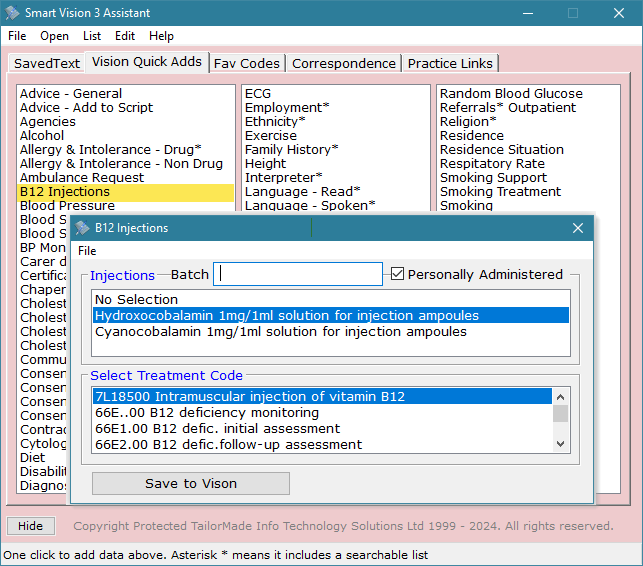Screen dimensions: 643x566
Task: Select Hydroxocobalamin 1mg/1ml solution entry
Action: tap(331, 315)
